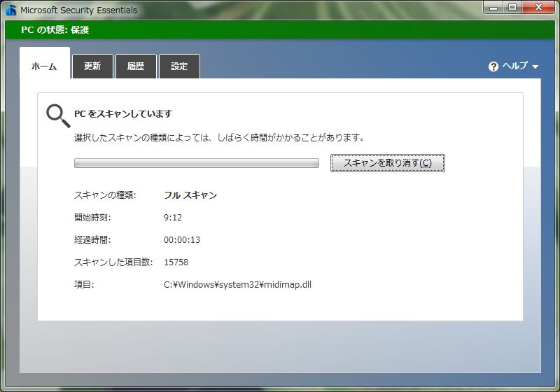Click the window title Microsoft Security Essentials
This screenshot has height=392, width=560.
(x=78, y=10)
